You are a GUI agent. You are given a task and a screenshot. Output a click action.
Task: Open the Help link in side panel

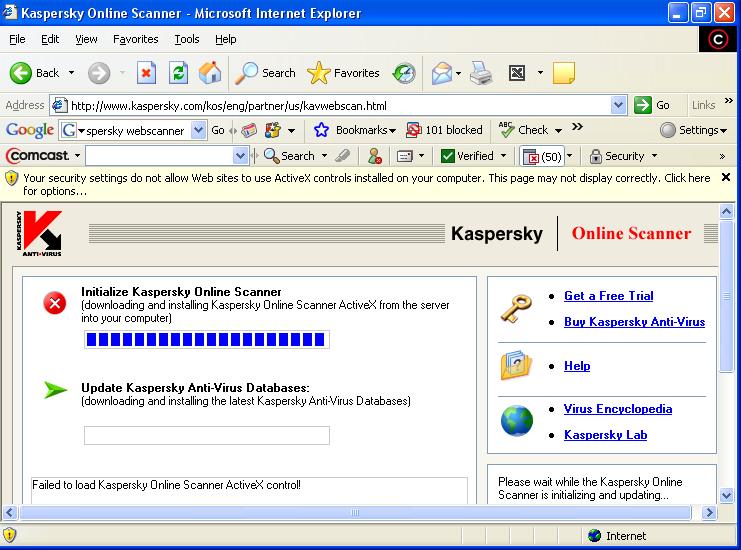pos(577,366)
